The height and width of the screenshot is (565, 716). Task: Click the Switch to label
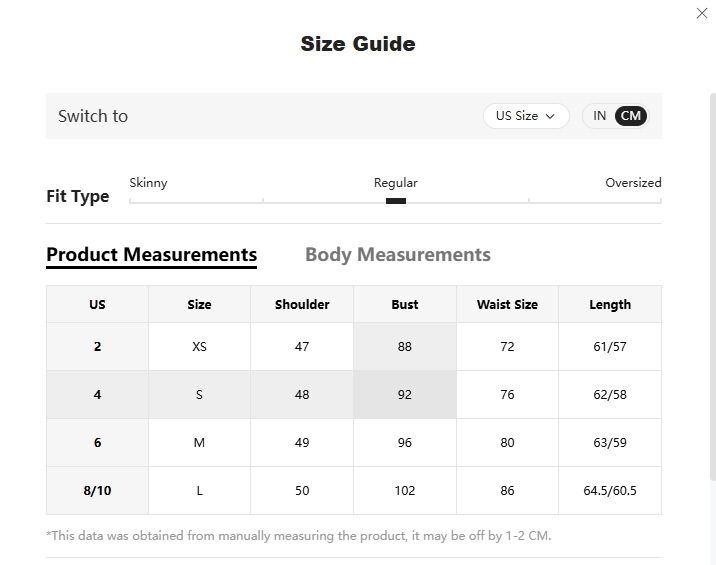93,116
